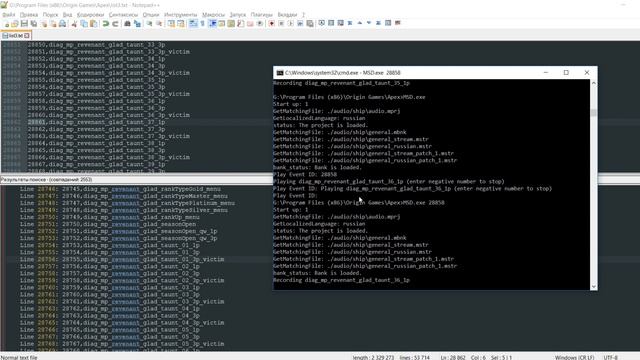Click the Save All toolbar icon
Screen dimensions: 640x360
click(x=34, y=24)
